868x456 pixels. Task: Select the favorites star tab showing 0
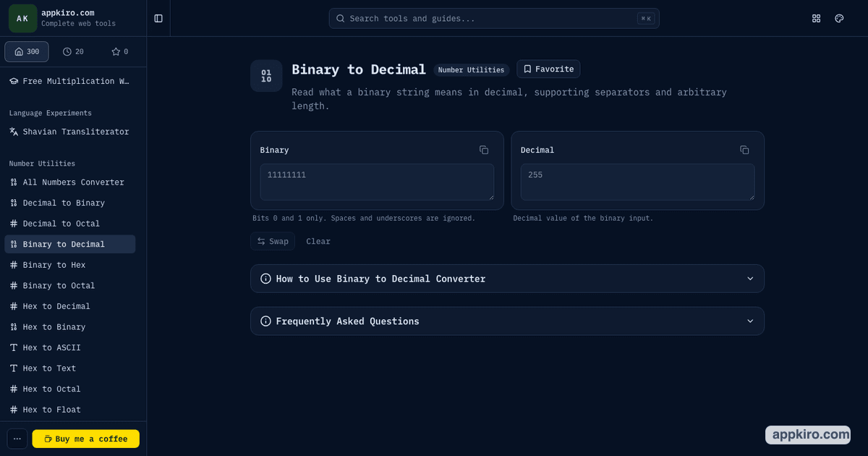point(119,51)
